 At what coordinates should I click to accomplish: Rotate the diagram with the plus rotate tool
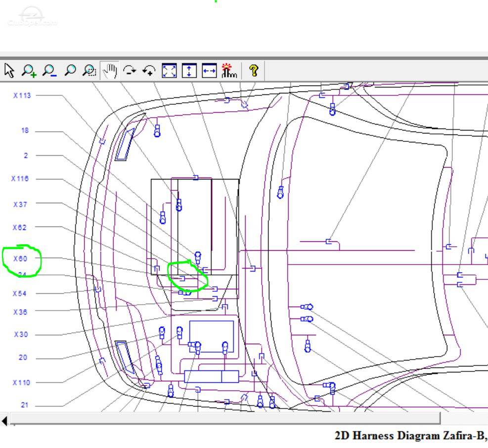[x=149, y=71]
